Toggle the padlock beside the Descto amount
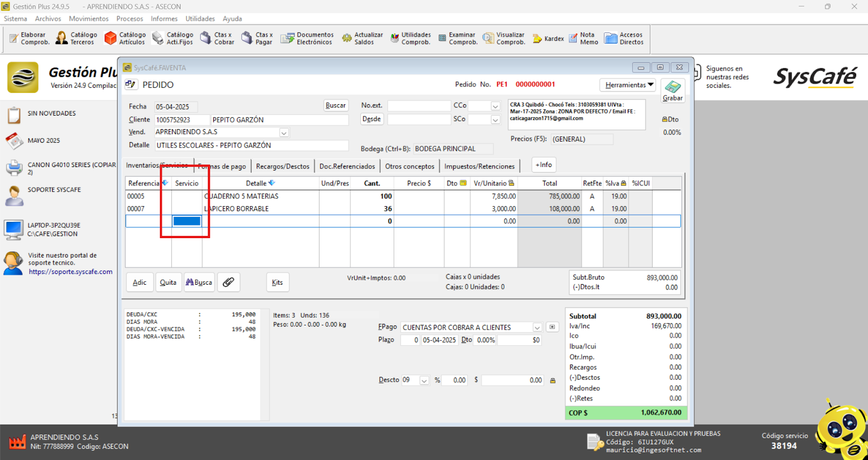This screenshot has width=868, height=460. click(x=553, y=381)
